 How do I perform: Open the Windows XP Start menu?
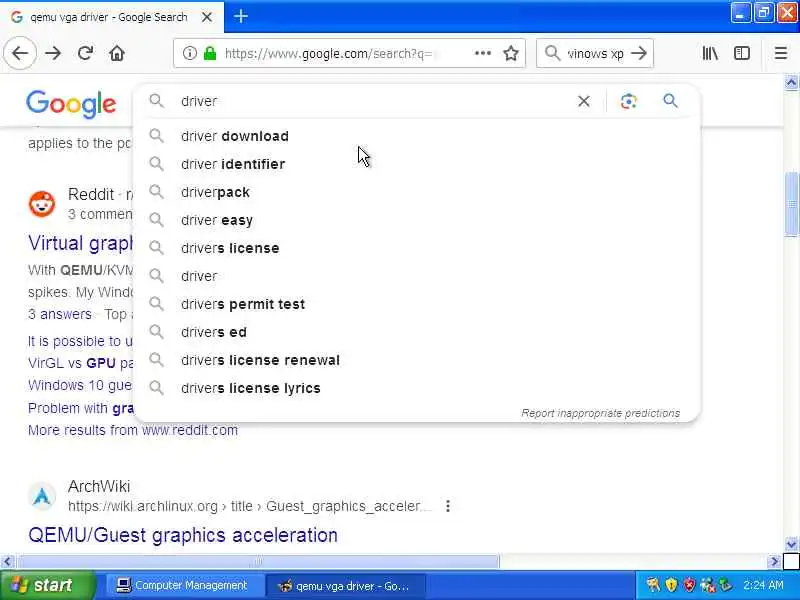coord(48,585)
